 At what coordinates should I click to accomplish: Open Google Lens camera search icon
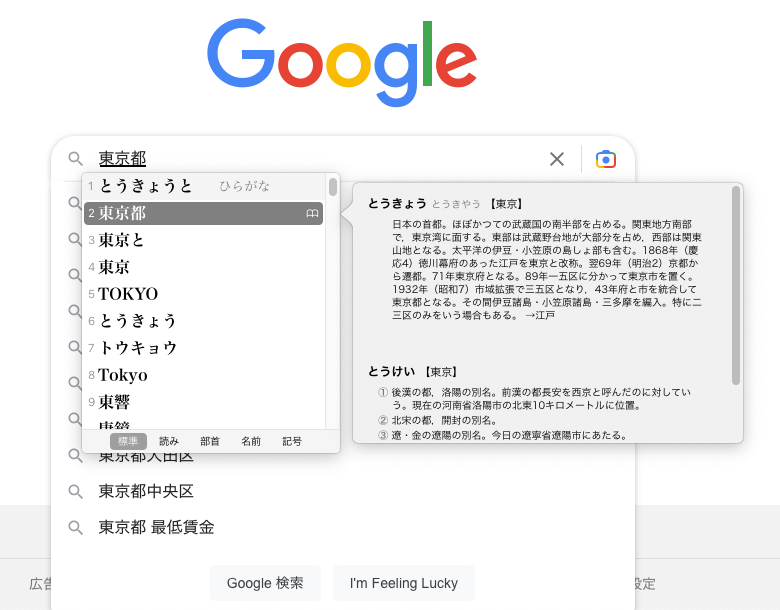[605, 159]
